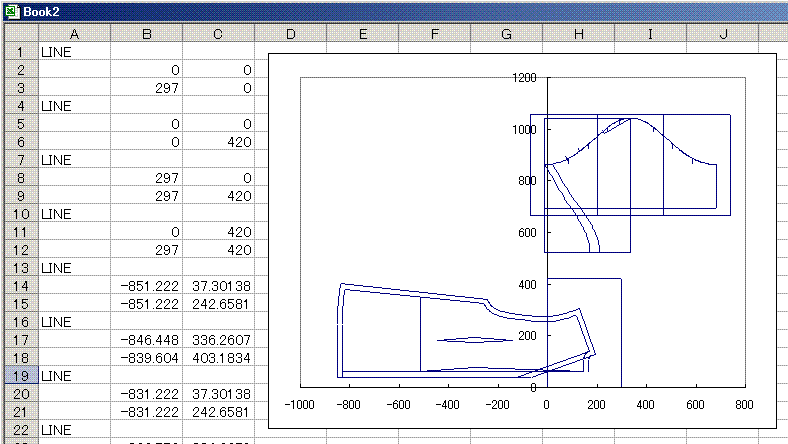Screen dimensions: 788x444
Task: Select the row 10 header
Action: pyautogui.click(x=19, y=213)
